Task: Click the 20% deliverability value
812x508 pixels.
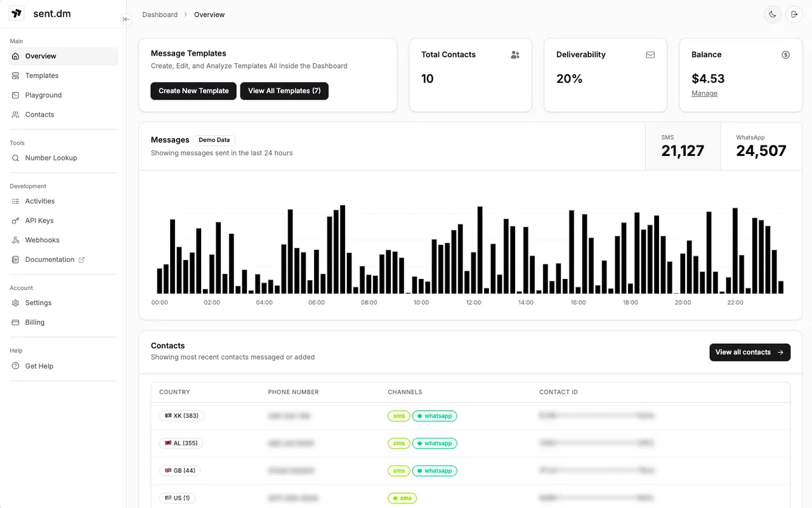Action: tap(570, 79)
